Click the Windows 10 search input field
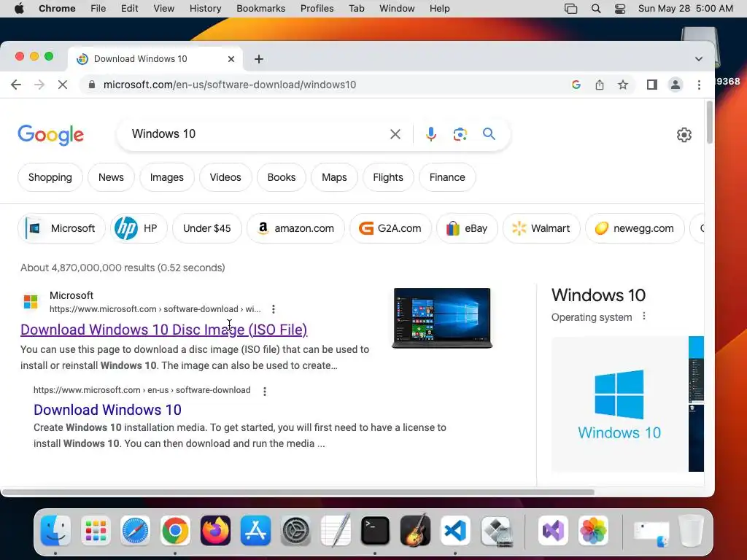Screen dimensions: 747x560 point(258,134)
